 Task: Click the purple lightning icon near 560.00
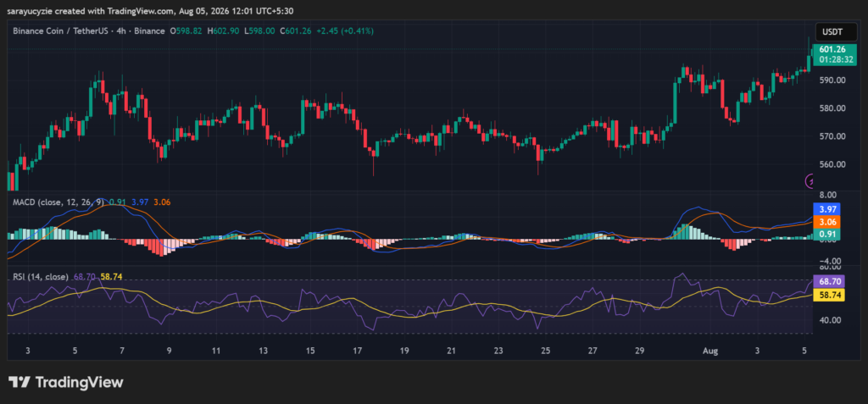pyautogui.click(x=810, y=180)
